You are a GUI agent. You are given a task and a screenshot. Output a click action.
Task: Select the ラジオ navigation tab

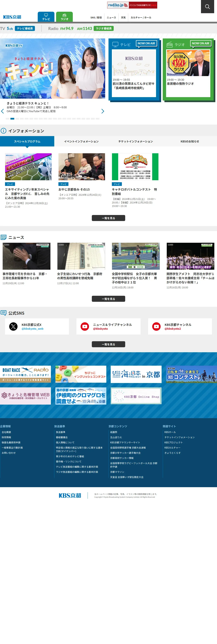click(x=64, y=17)
